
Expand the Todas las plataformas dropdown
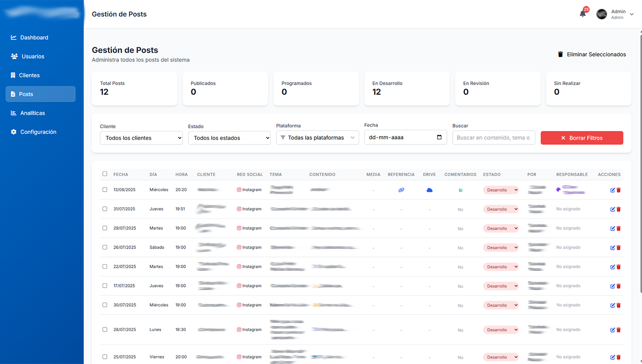point(317,138)
